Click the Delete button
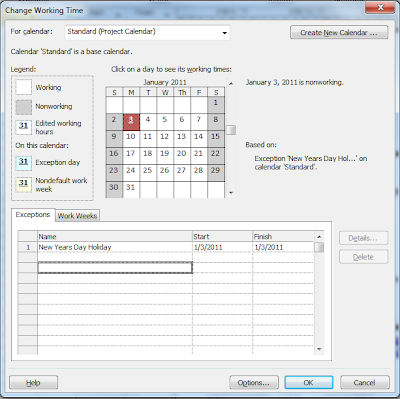Screen dimensions: 400x399 coord(363,257)
